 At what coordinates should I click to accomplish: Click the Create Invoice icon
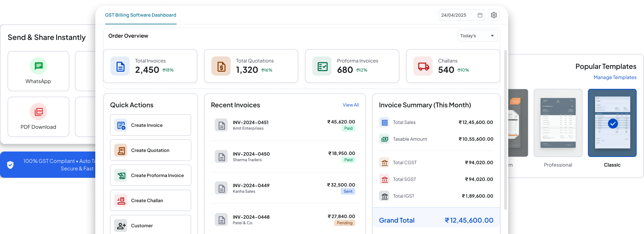121,125
